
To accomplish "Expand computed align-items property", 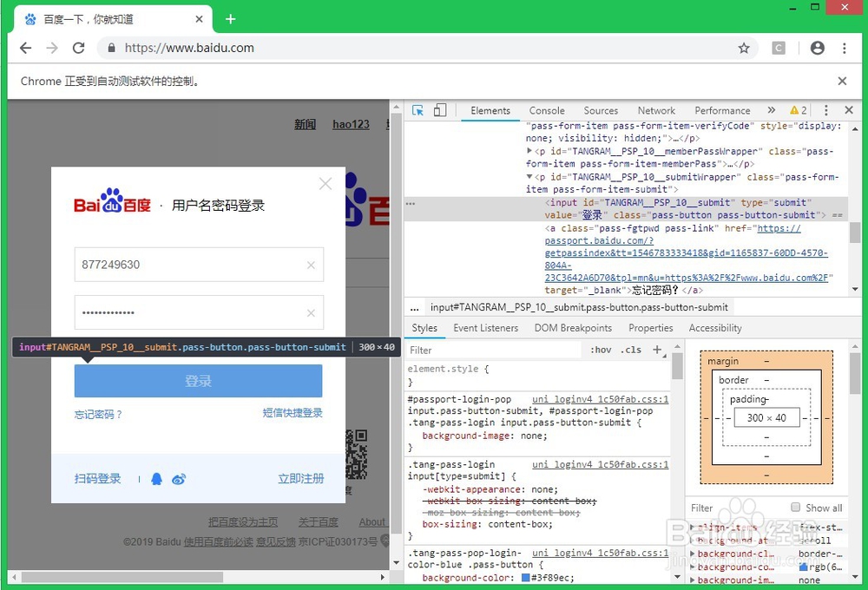I will [693, 528].
